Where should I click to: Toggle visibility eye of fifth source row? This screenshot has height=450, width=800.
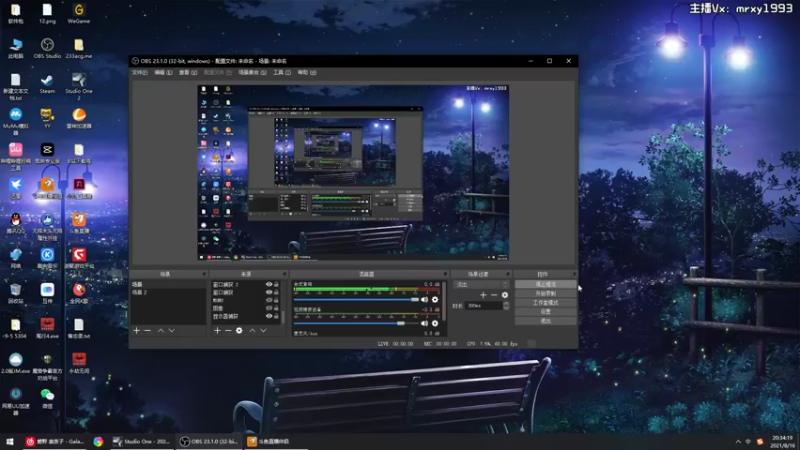(x=269, y=316)
